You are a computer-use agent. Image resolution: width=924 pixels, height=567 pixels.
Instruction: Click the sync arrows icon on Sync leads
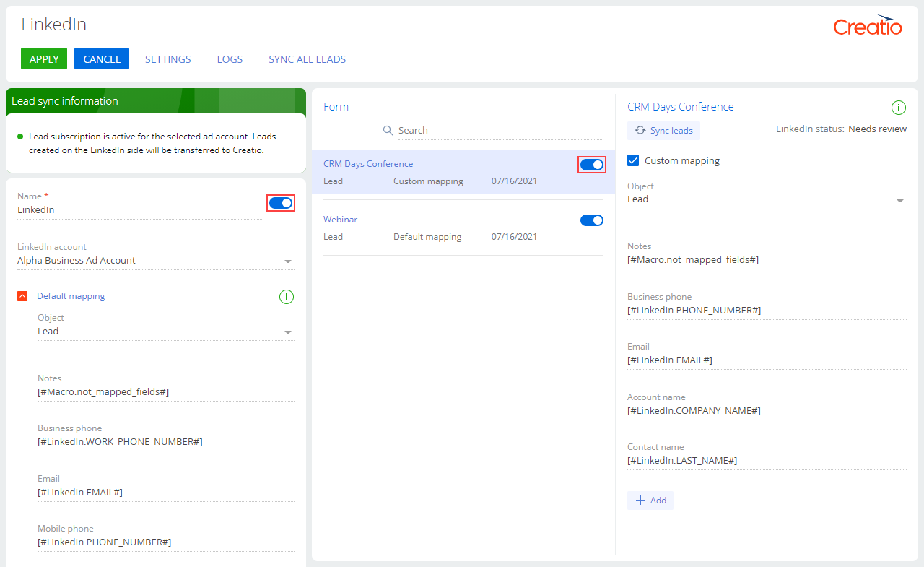(640, 131)
